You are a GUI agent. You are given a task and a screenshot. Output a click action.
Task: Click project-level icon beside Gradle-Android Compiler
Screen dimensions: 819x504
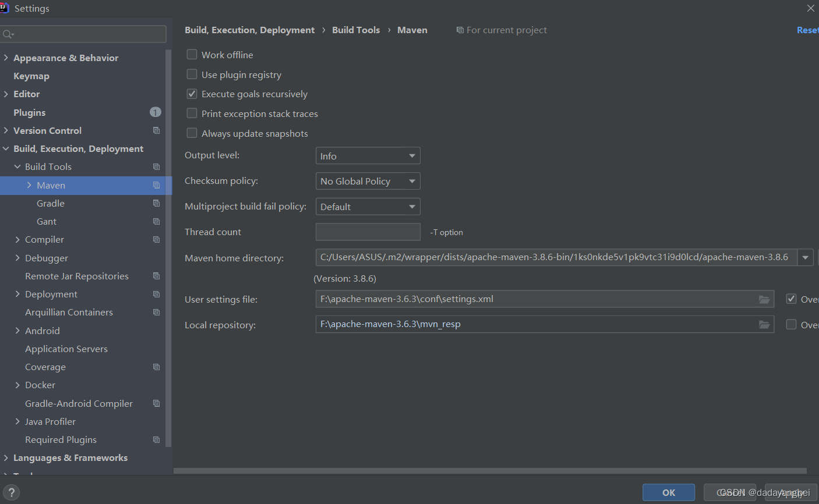(156, 403)
